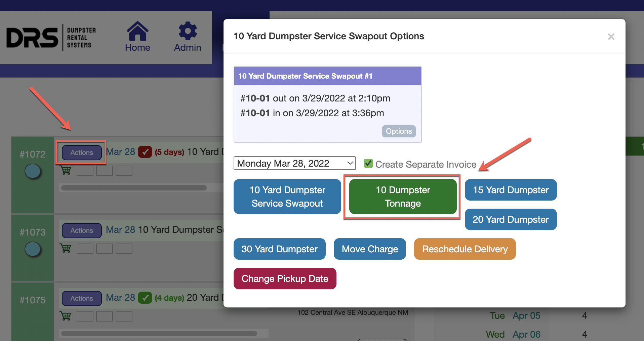Click the Apr 05 calendar date link
Image resolution: width=644 pixels, height=341 pixels.
tap(526, 316)
